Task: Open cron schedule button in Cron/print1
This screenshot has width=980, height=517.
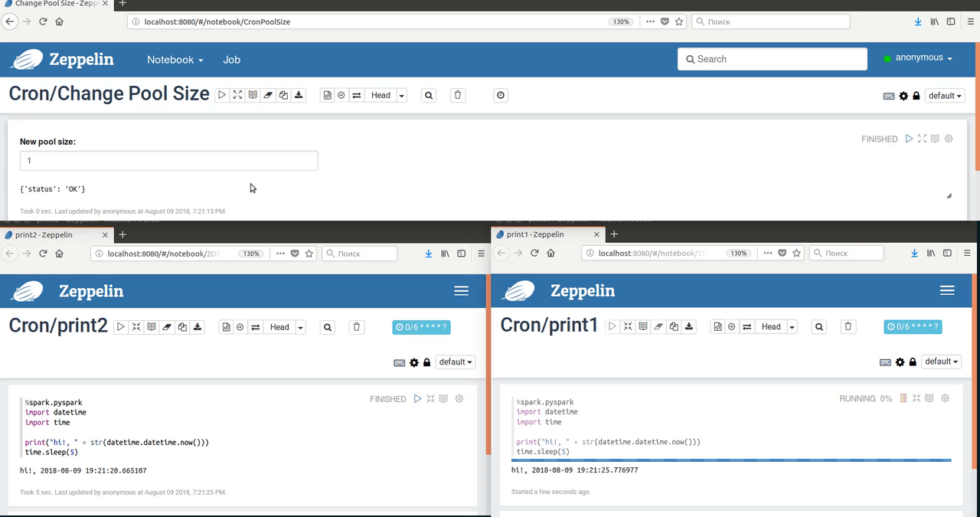Action: 913,326
